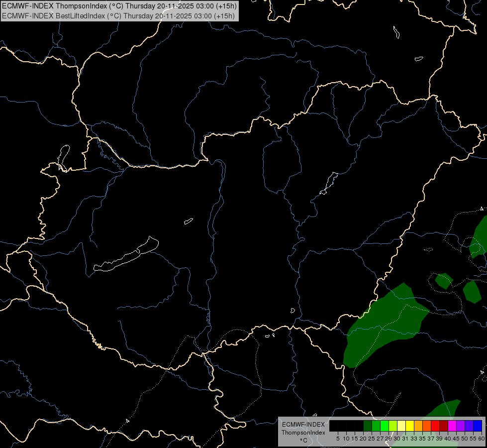The width and height of the screenshot is (487, 448).
Task: Select the lime 29–30 legend swatch
Action: tap(392, 426)
